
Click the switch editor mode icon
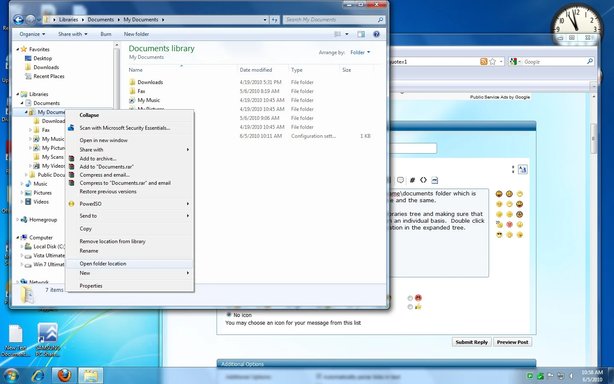click(x=523, y=169)
